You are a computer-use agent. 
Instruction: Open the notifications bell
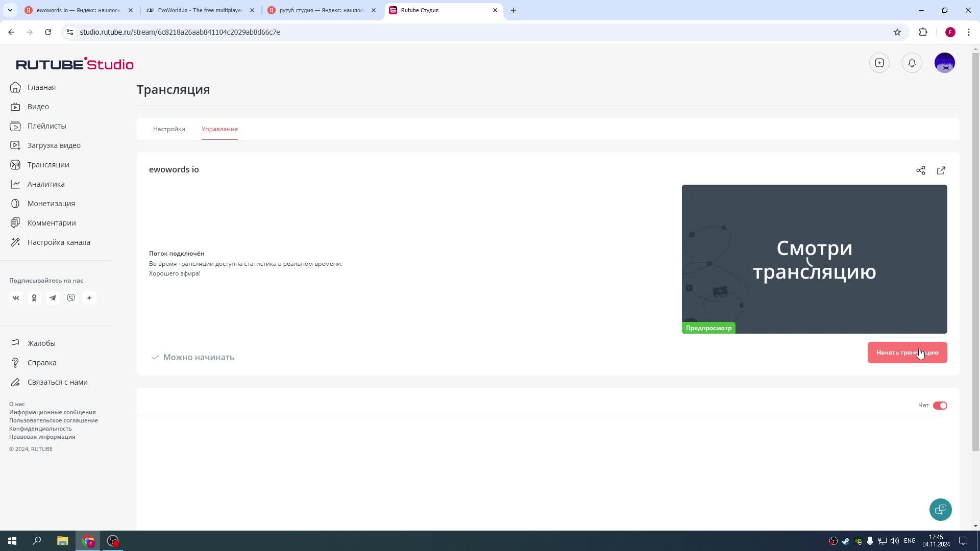point(912,63)
